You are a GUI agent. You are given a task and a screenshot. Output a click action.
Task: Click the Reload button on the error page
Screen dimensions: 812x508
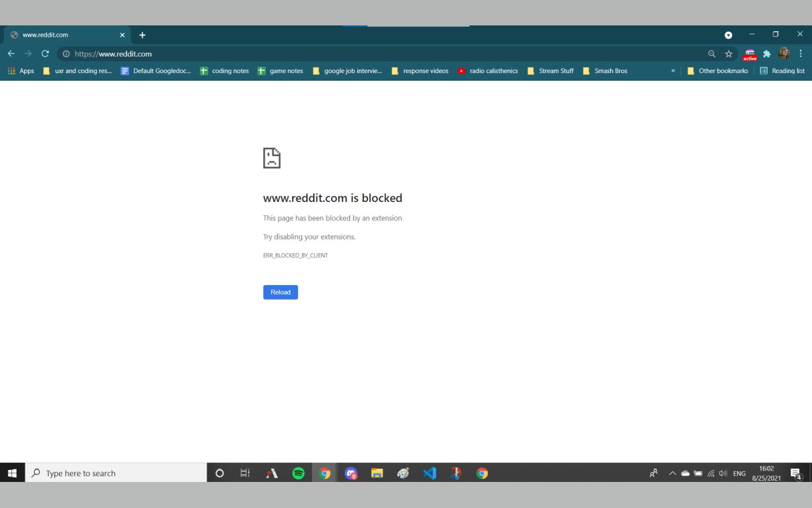point(280,292)
